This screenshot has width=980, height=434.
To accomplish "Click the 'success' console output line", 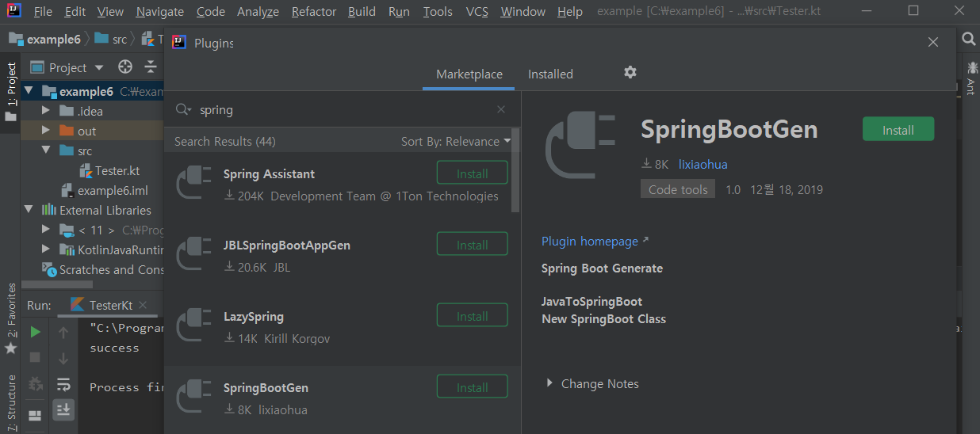I will [114, 348].
